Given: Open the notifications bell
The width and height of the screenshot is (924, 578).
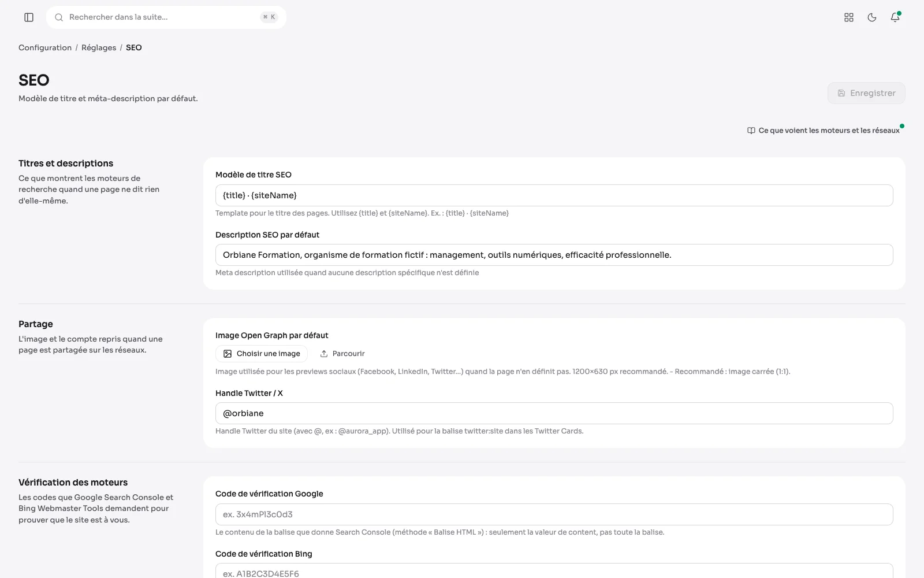Looking at the screenshot, I should (895, 17).
